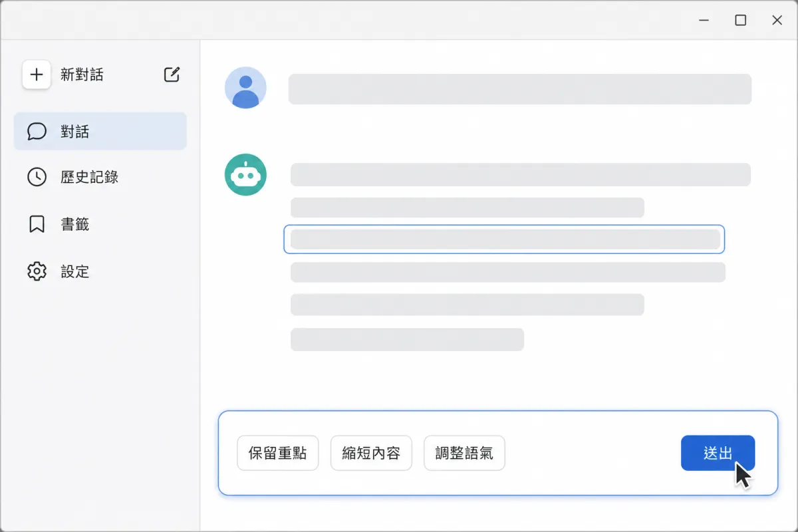Click the plus icon beside 新對話
The width and height of the screenshot is (798, 532).
tap(37, 74)
